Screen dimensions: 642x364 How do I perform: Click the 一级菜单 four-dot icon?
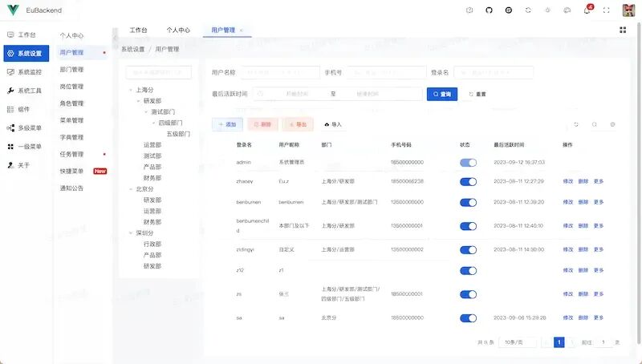(x=10, y=147)
